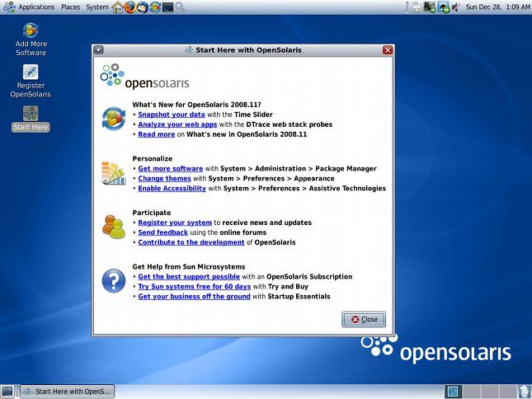
Task: Switch to the first workspace
Action: point(453,392)
